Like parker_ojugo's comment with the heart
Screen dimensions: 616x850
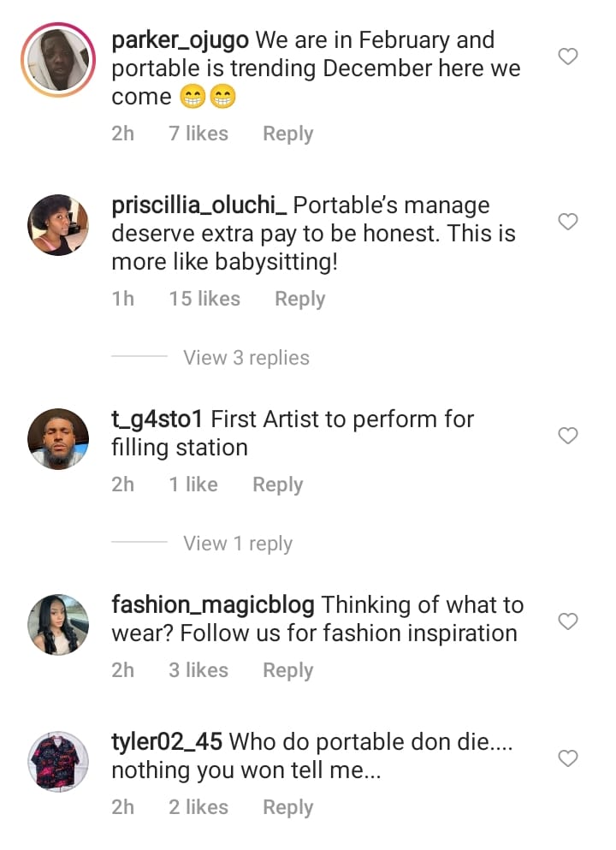tap(568, 56)
